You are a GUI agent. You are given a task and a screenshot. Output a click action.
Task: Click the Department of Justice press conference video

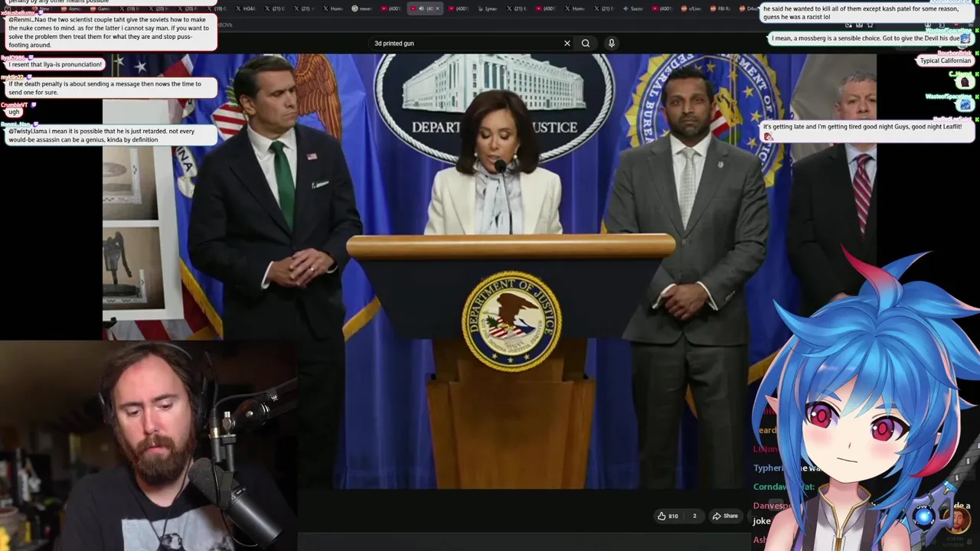coord(490,271)
